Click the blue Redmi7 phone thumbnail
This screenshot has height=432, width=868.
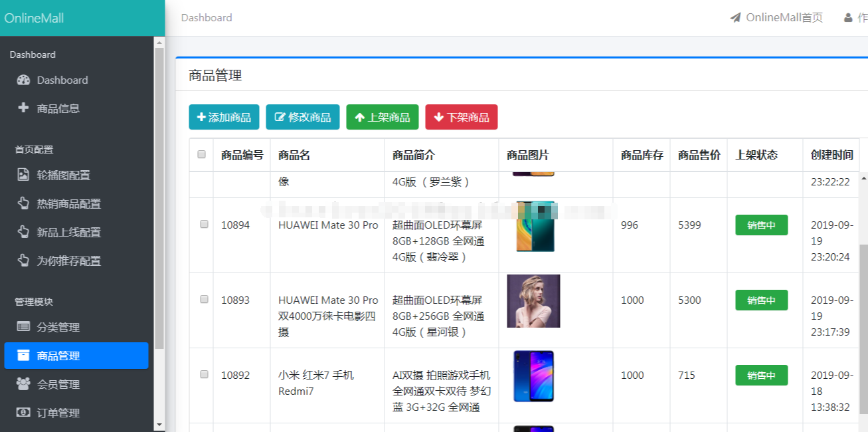pyautogui.click(x=533, y=376)
